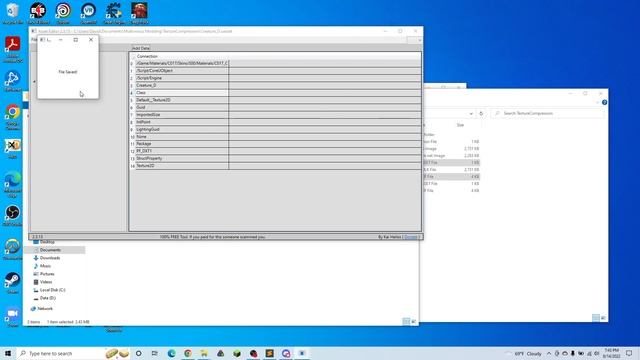
Task: Open Task View from the taskbar
Action: coord(155,353)
